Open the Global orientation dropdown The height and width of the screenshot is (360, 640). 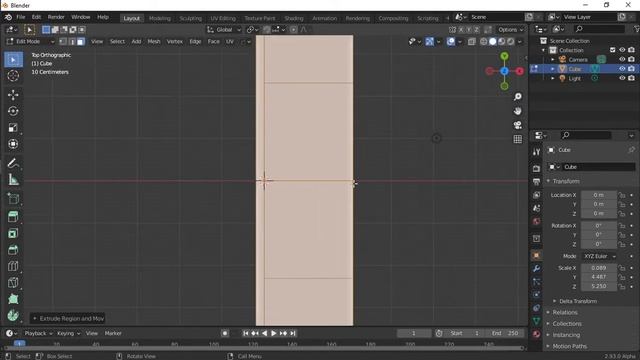[224, 29]
